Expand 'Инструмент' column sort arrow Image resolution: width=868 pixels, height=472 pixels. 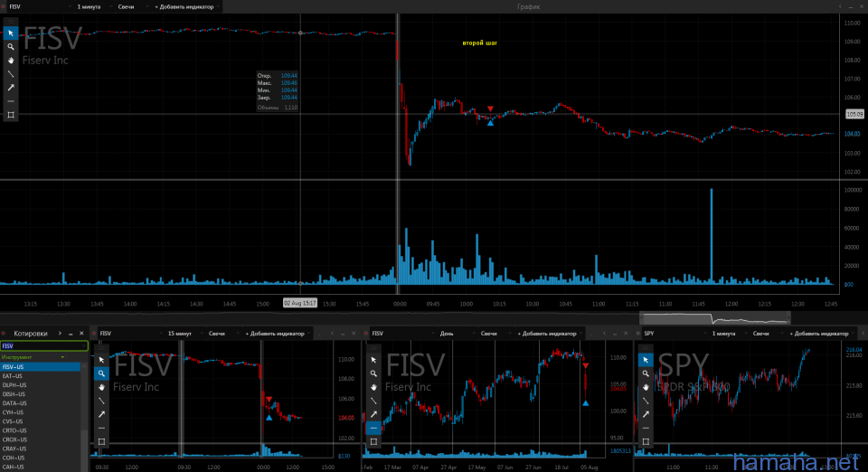[x=62, y=357]
